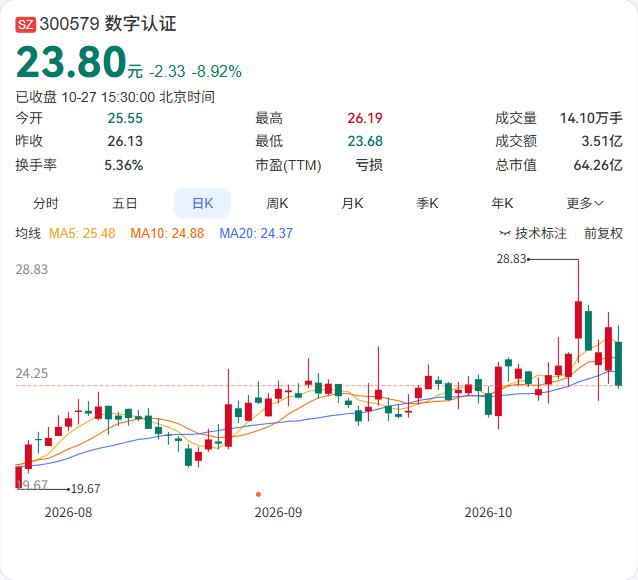Click the 今开 value 25.55
Screen dimensions: 638x580
(x=125, y=118)
